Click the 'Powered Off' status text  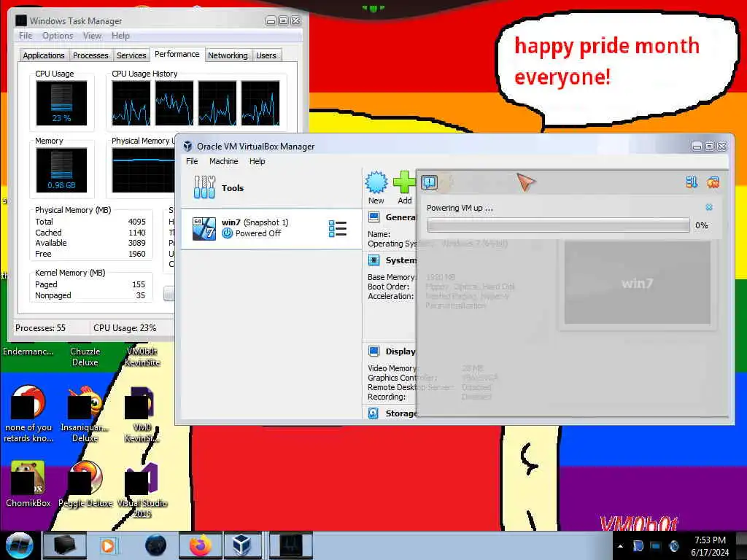(x=258, y=233)
